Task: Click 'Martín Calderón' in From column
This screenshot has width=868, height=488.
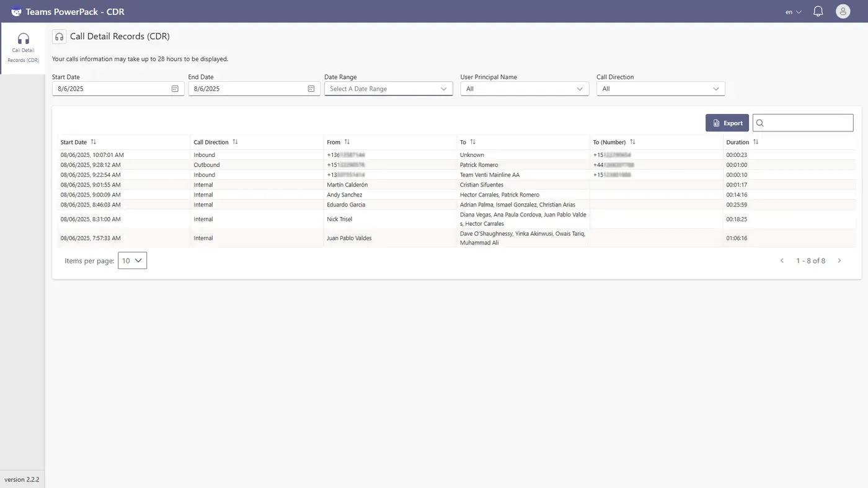Action: pos(347,185)
